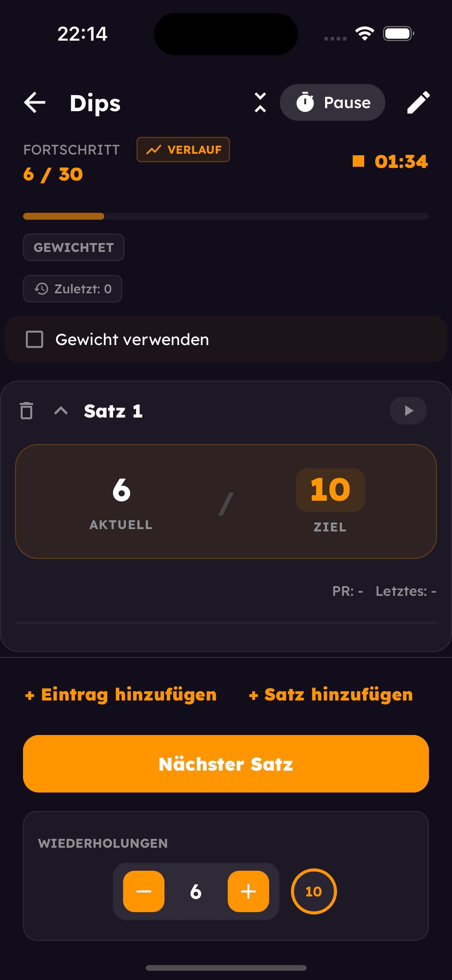Open VERLAUF with the chart icon
Viewport: 452px width, 980px height.
pyautogui.click(x=183, y=150)
